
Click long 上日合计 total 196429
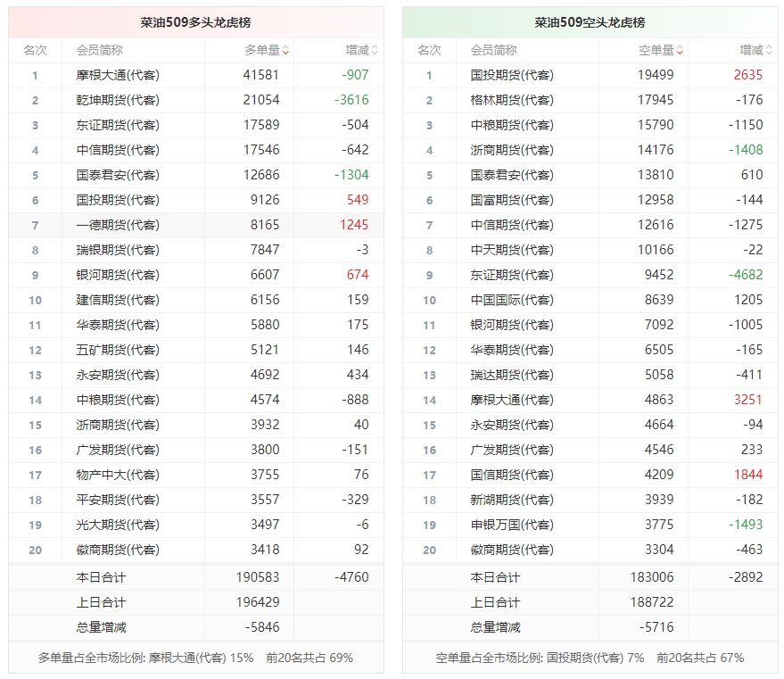[258, 602]
